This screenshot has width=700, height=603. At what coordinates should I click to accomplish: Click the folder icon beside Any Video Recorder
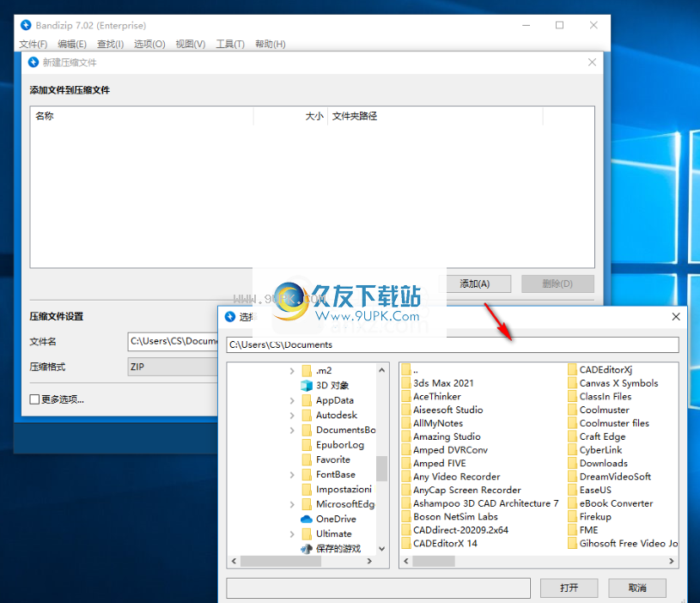[x=405, y=477]
